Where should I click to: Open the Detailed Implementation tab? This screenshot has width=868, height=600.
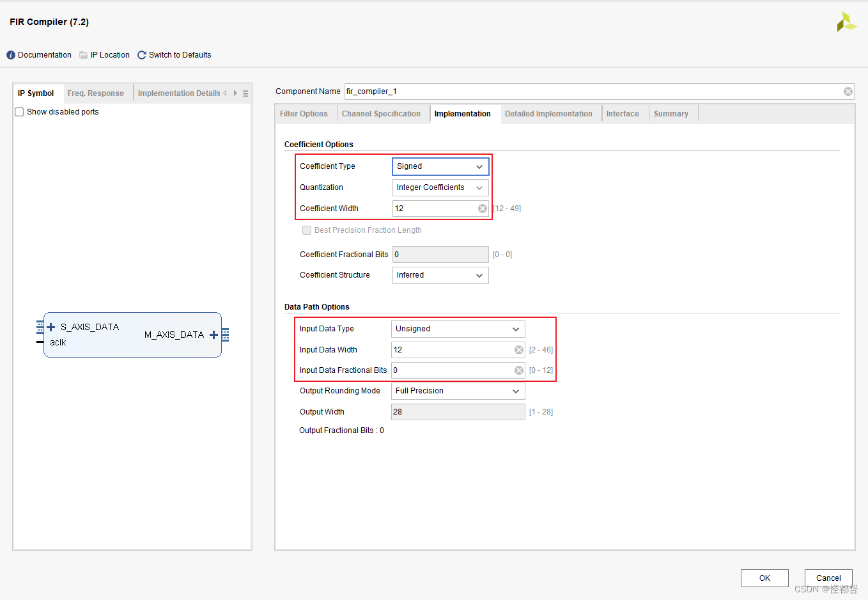click(x=548, y=114)
